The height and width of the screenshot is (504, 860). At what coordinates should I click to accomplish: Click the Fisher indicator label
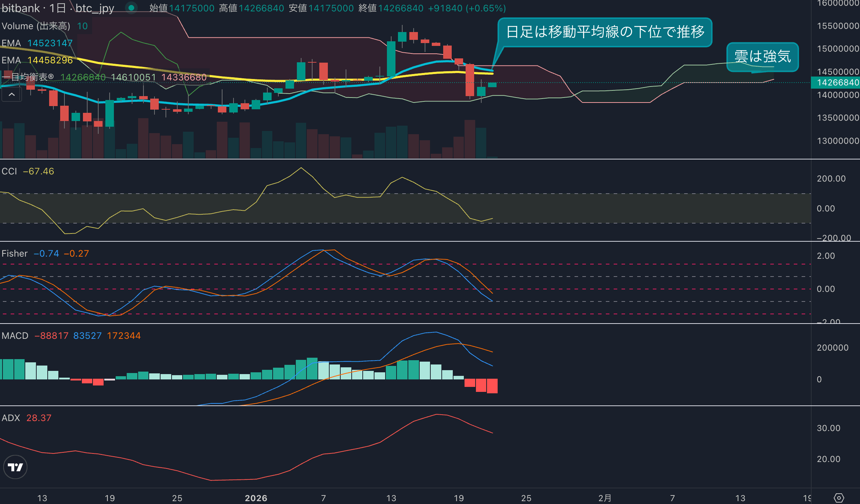pyautogui.click(x=15, y=253)
